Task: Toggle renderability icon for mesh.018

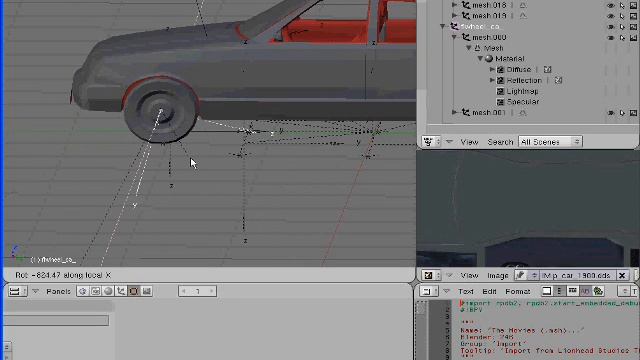Action: 633,5
